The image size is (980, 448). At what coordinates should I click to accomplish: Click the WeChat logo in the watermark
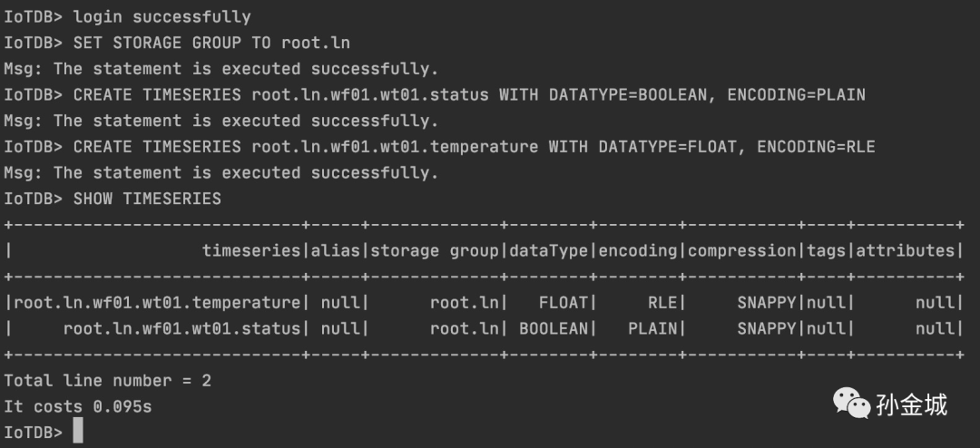tap(851, 404)
